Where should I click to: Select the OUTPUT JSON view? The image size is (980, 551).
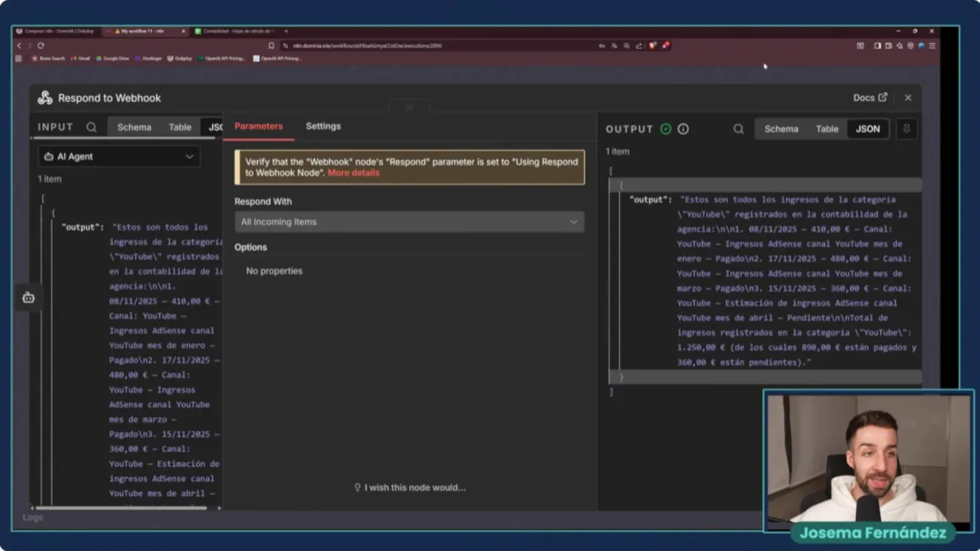867,129
